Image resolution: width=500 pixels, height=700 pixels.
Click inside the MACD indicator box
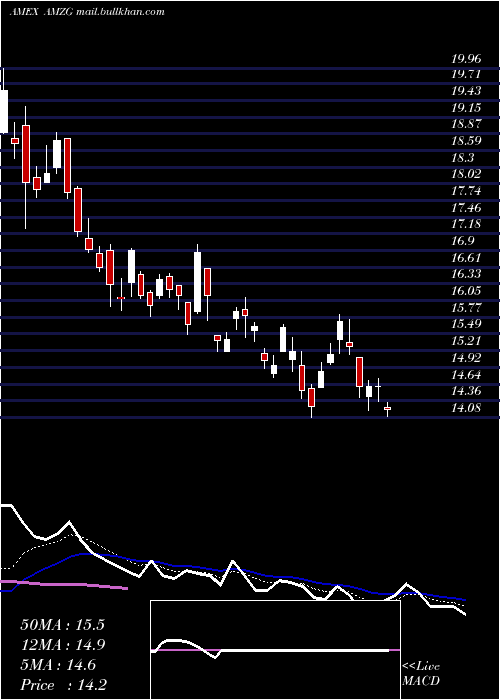coord(275,650)
